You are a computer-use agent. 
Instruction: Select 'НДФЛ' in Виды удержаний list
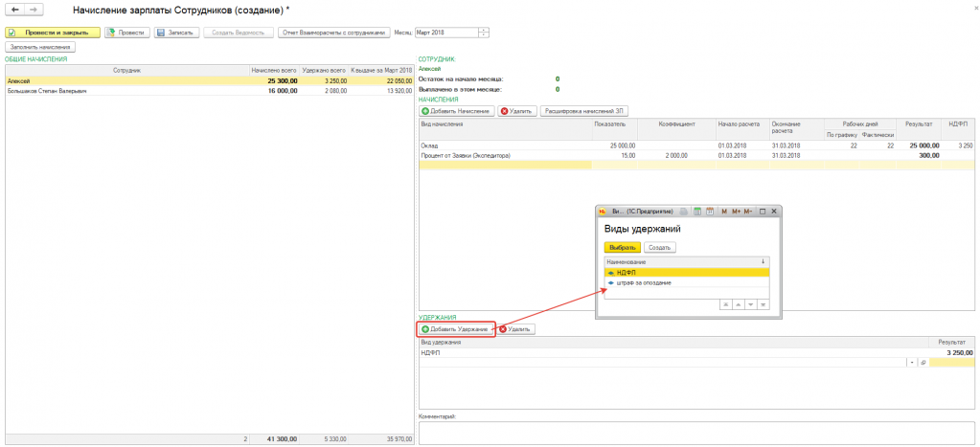tap(687, 272)
